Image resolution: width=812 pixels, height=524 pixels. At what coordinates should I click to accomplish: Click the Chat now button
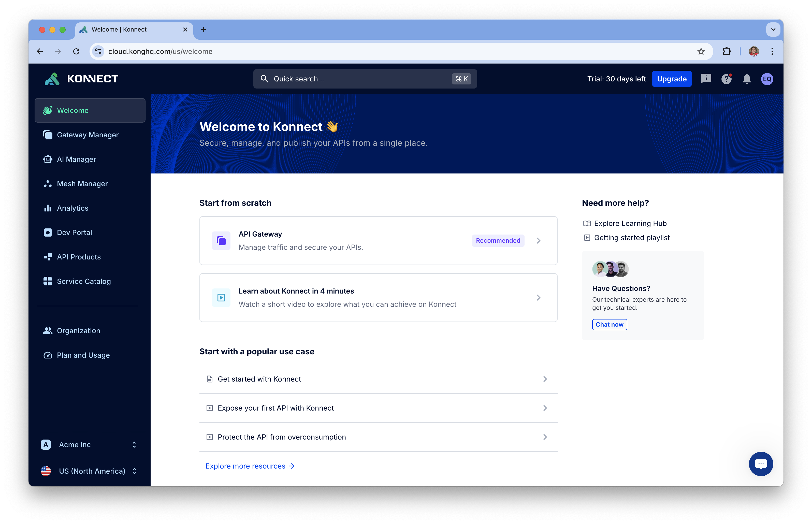(609, 324)
